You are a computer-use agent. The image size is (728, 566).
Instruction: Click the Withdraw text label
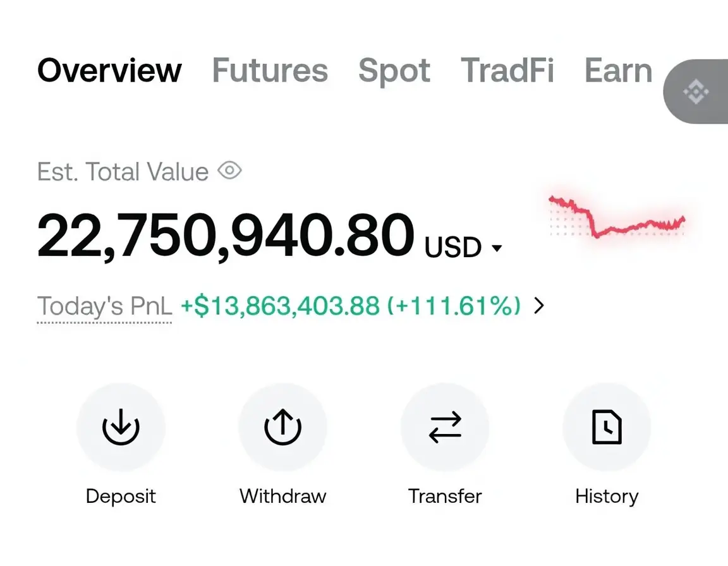282,496
